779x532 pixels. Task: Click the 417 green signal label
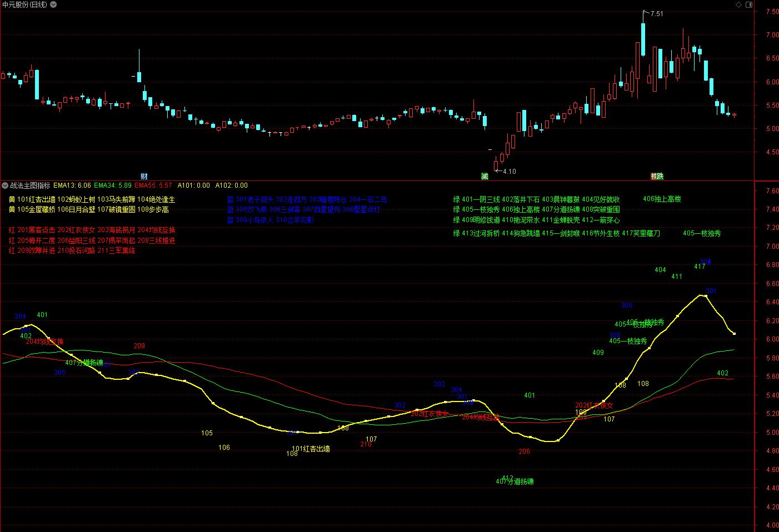(700, 267)
